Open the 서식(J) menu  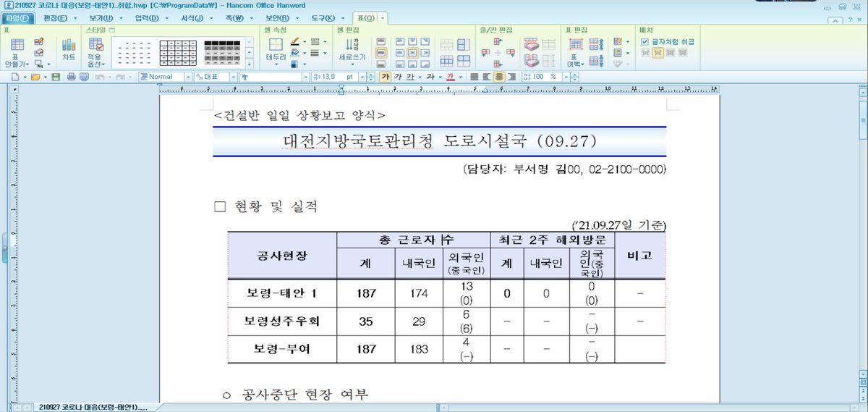192,17
